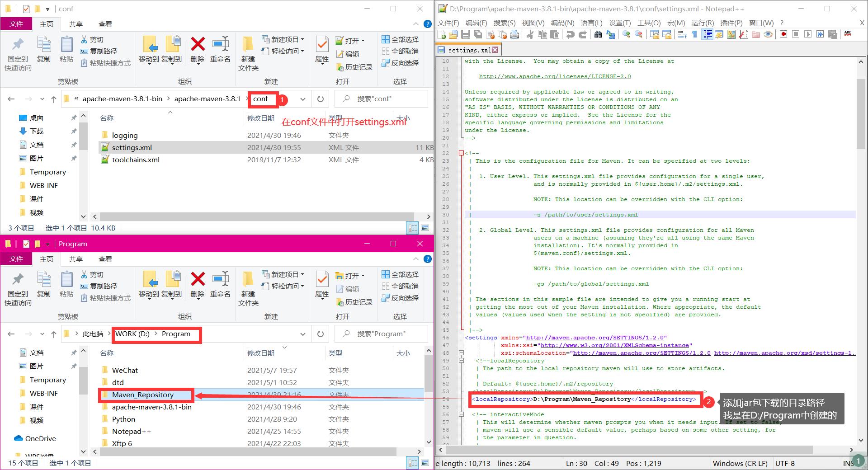Click the Document Map icon in Notepad++

[x=731, y=34]
